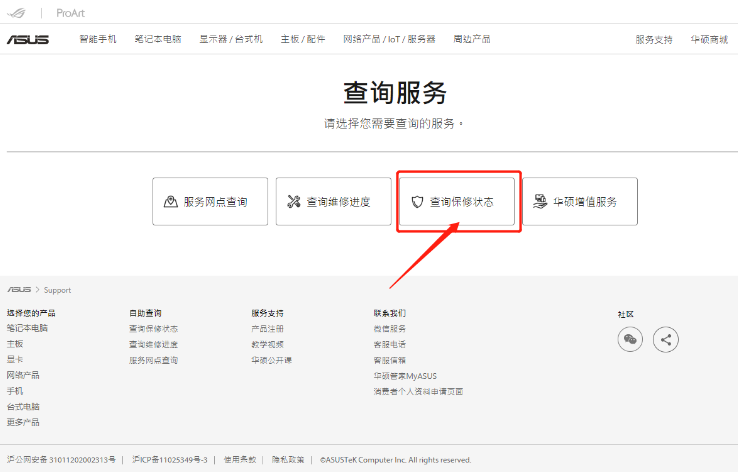Open the 笔记本电脑 navigation menu
Image resolution: width=738 pixels, height=472 pixels.
coord(158,39)
